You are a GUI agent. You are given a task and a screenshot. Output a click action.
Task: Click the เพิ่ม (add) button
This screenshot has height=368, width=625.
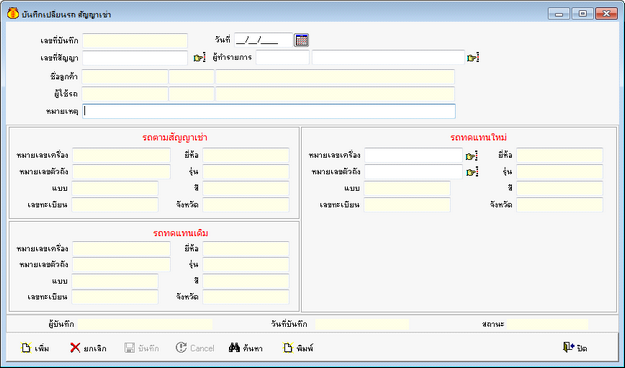(x=35, y=348)
